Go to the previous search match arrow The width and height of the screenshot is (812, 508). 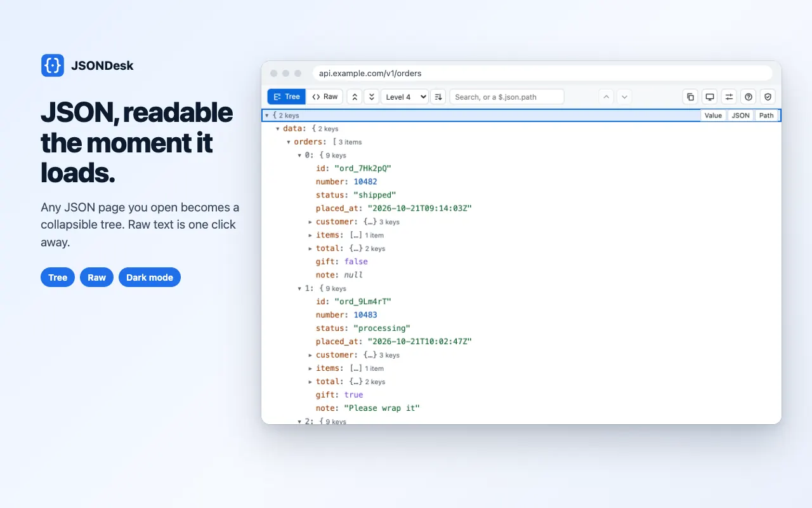(606, 97)
